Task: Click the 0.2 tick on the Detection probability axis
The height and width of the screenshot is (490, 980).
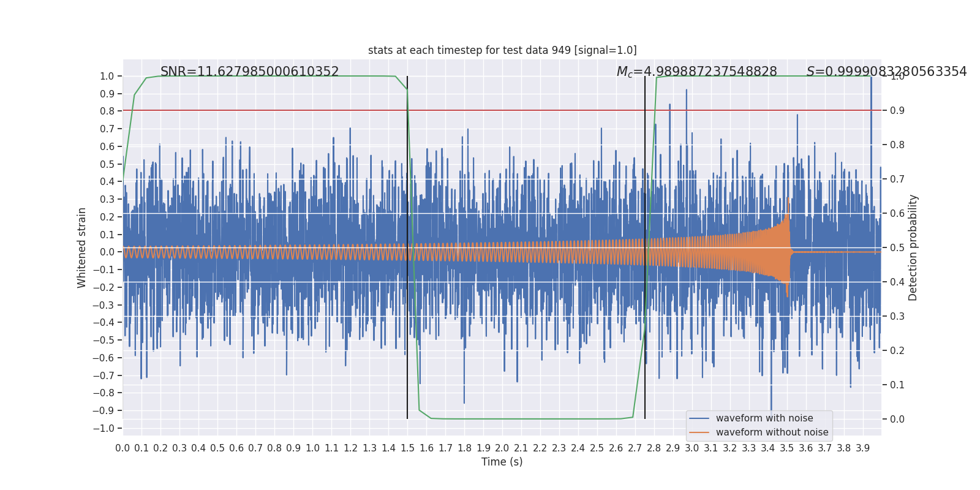Action: pyautogui.click(x=897, y=351)
